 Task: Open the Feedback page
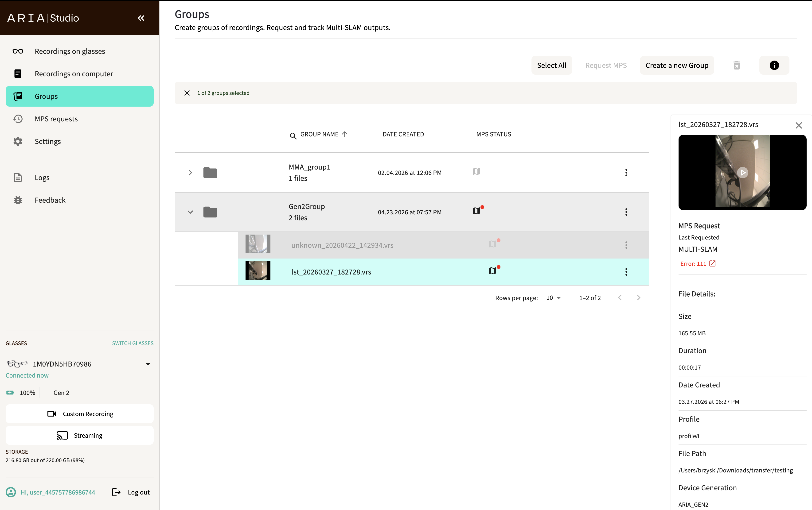pos(80,200)
